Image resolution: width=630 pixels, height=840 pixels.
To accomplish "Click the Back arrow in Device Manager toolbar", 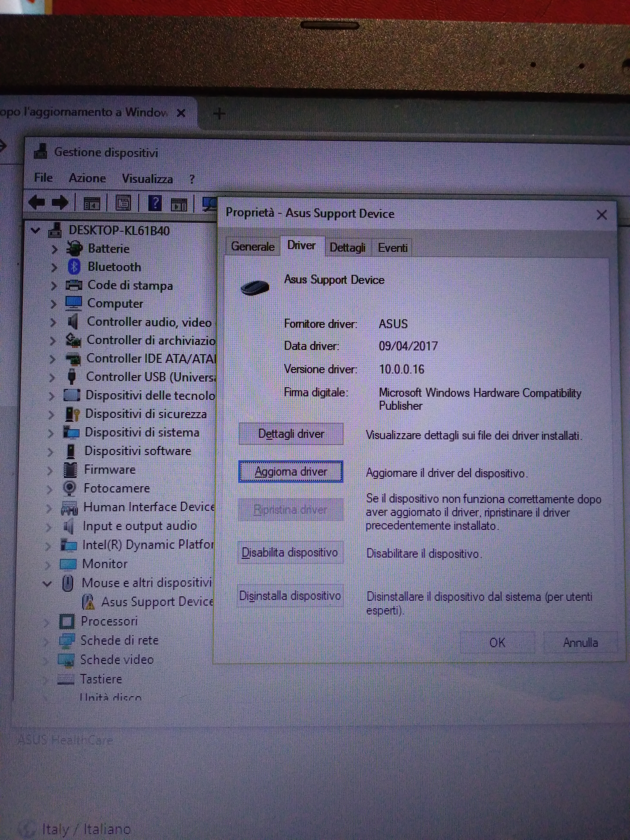I will point(37,203).
